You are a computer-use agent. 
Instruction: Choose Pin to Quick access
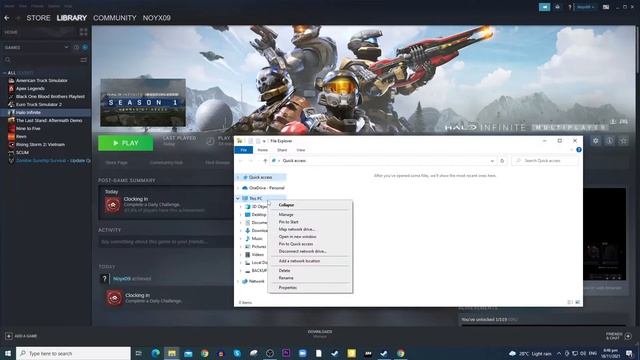[x=310, y=244]
